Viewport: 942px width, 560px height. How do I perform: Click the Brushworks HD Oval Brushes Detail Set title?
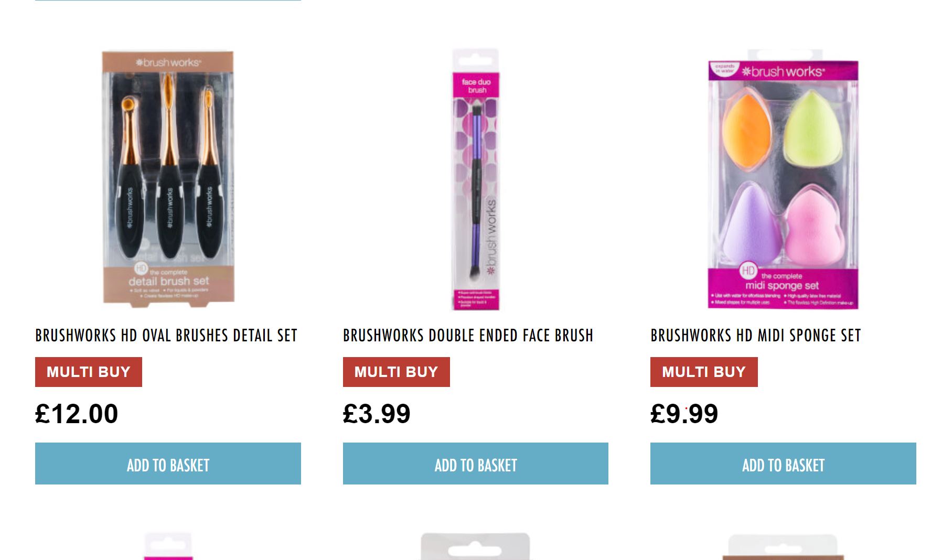coord(166,336)
